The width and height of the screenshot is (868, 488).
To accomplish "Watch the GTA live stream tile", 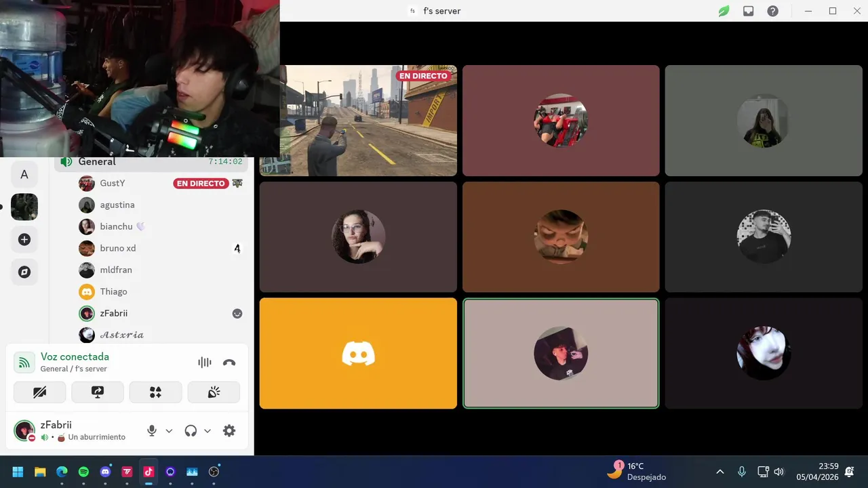I will coord(358,121).
